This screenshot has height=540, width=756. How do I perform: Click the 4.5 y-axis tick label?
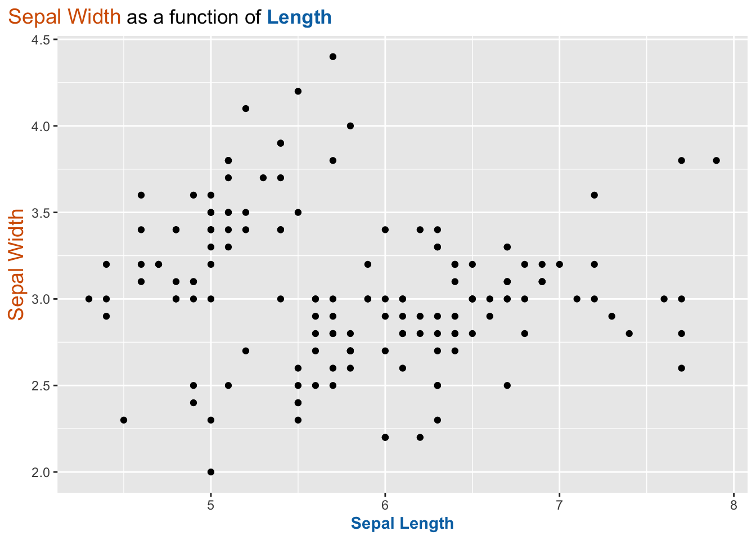coord(42,39)
